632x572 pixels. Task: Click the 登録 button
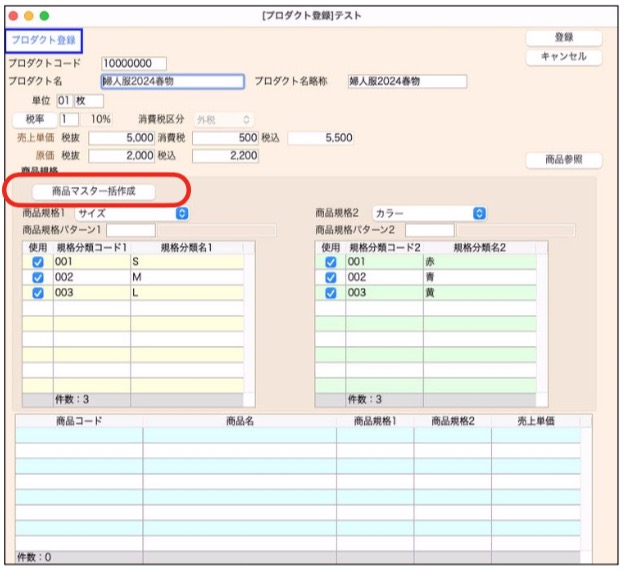point(564,38)
